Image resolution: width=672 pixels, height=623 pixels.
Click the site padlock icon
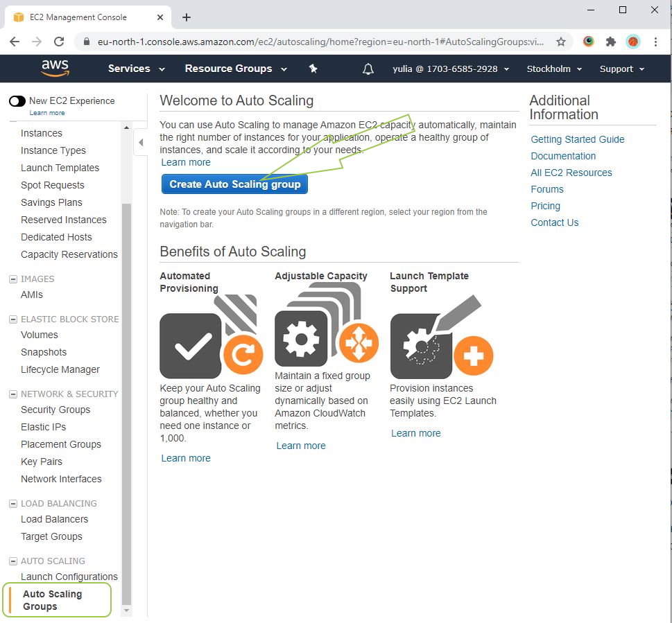(87, 42)
